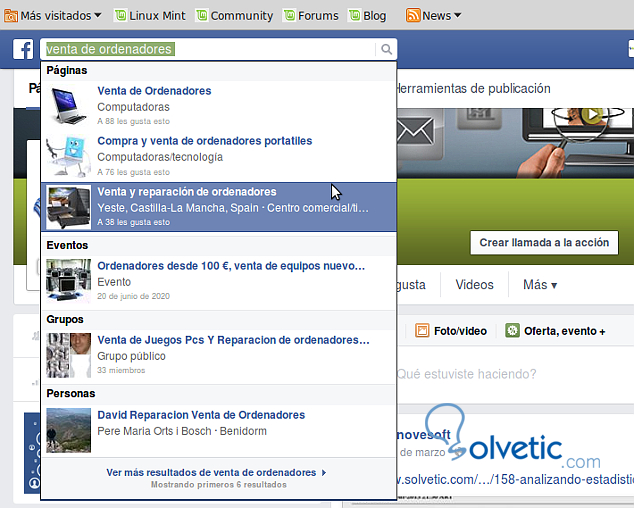The image size is (634, 508).
Task: Open the Más visitados bookmarks folder icon
Action: (11, 16)
